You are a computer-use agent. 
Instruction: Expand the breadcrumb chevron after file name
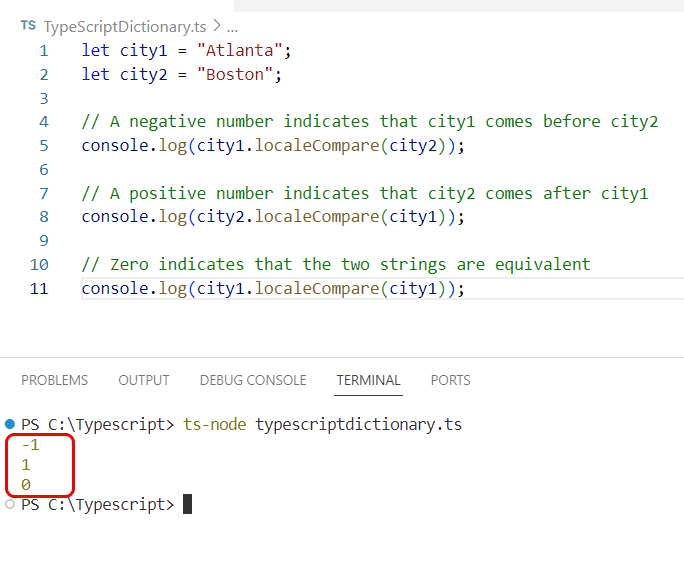click(217, 26)
